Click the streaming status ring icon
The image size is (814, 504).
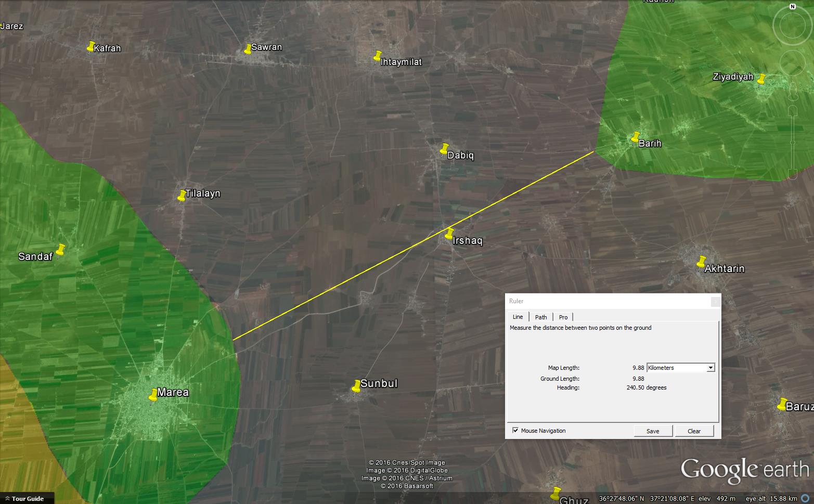(805, 498)
